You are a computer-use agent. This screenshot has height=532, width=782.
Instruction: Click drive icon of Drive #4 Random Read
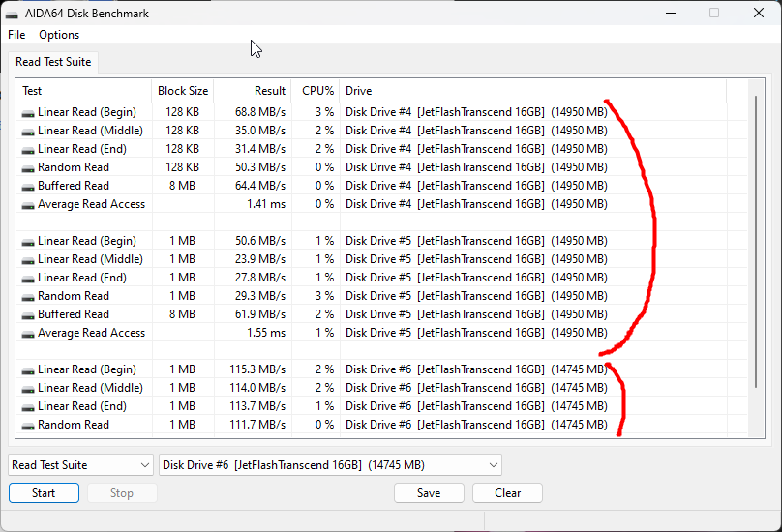28,168
